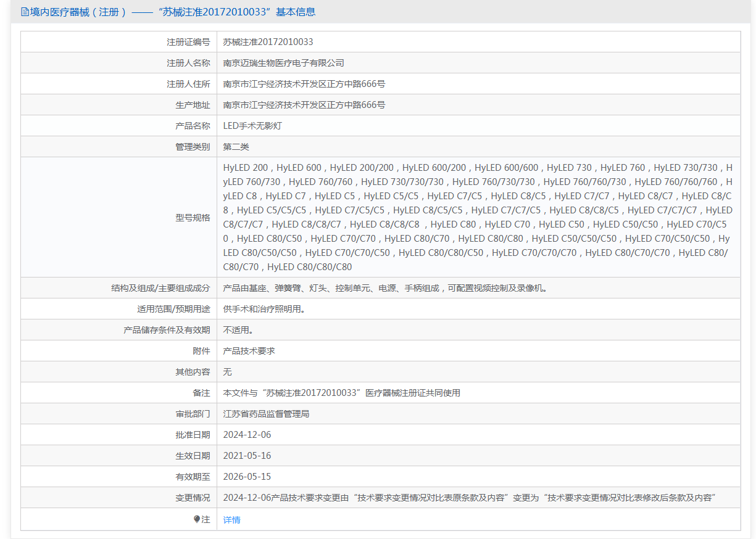Click the HyLED model list text
Image resolution: width=756 pixels, height=539 pixels.
(478, 217)
